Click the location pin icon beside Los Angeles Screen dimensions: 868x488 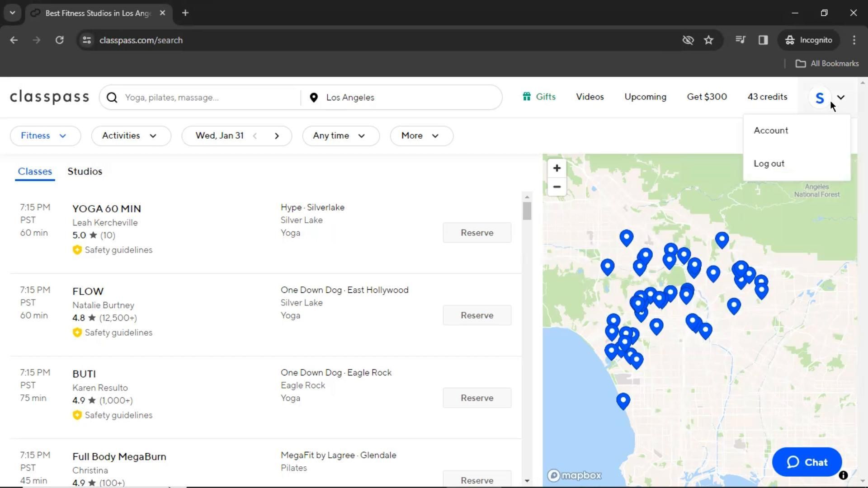point(314,98)
